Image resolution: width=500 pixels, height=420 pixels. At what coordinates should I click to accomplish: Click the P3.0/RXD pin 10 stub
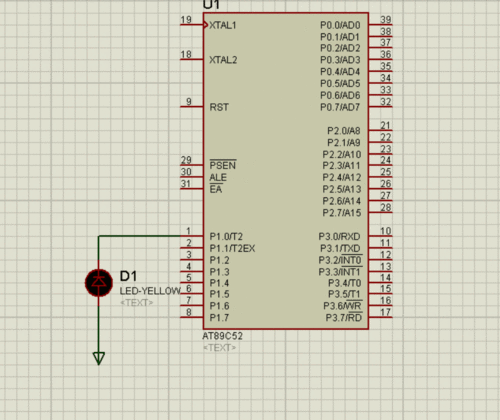click(380, 236)
